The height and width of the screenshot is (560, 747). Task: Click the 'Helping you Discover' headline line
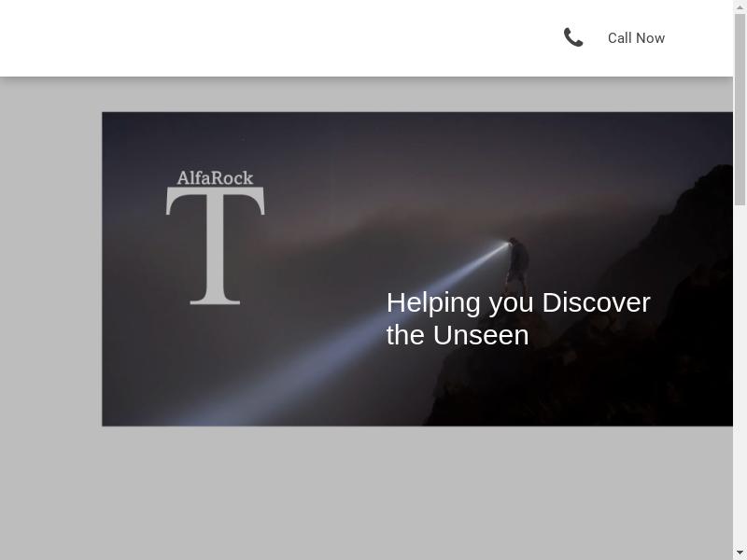click(518, 302)
